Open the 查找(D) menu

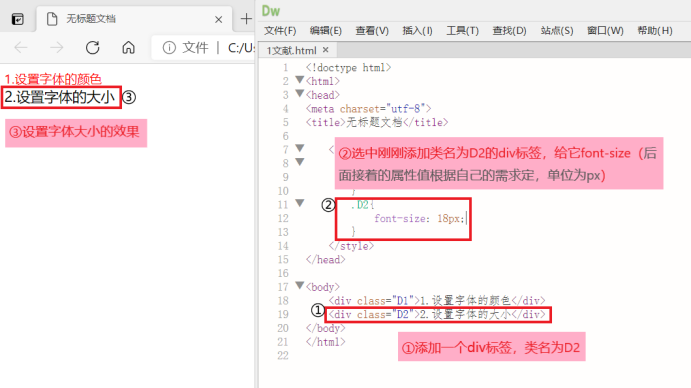(509, 30)
